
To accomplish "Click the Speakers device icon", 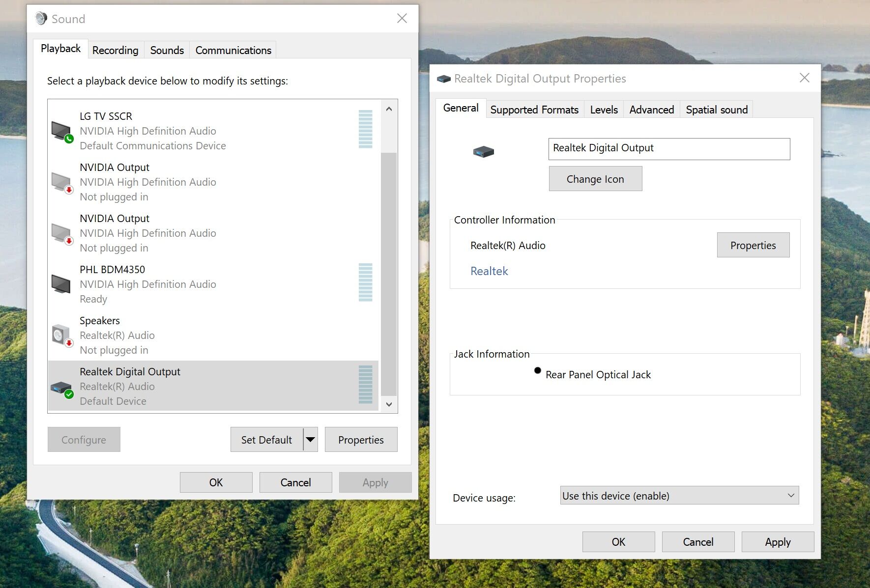I will coord(62,336).
